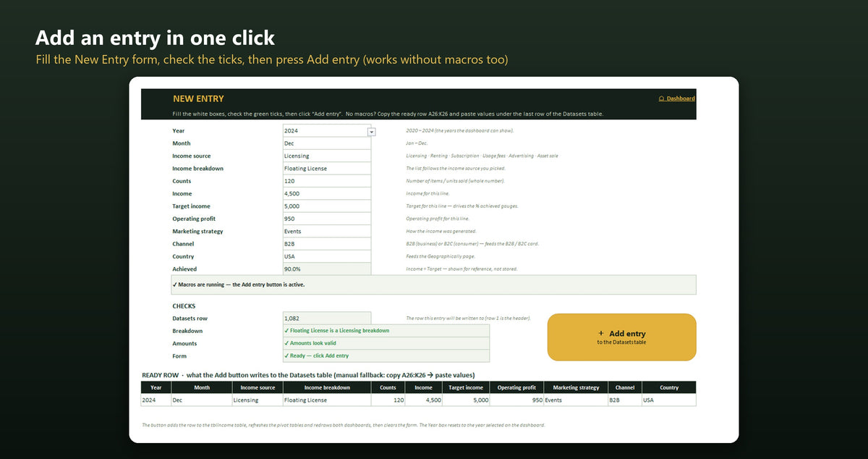The image size is (868, 459).
Task: Select the Channel input box showing B2B
Action: 327,244
